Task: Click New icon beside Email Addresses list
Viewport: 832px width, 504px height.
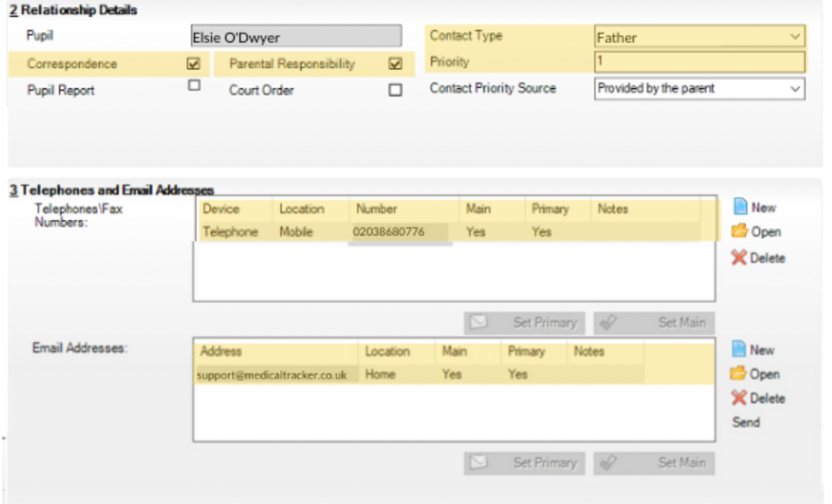Action: (x=740, y=349)
